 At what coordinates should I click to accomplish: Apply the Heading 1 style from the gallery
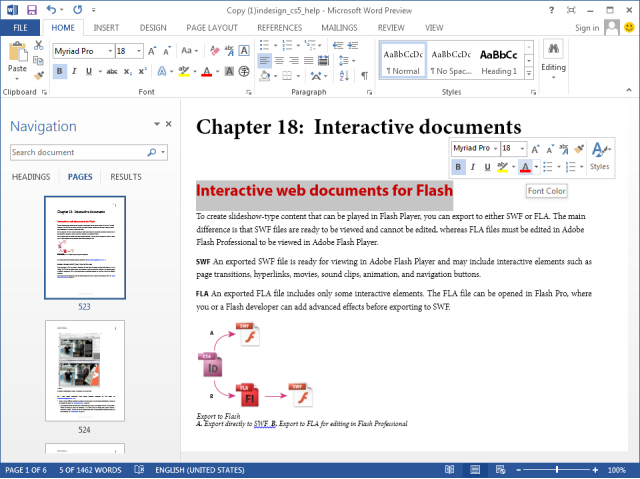[499, 61]
